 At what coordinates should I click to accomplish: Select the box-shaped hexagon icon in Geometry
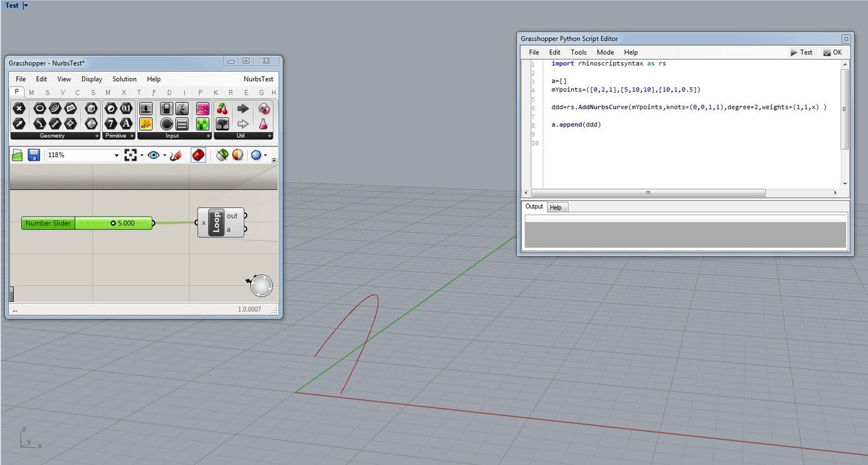(91, 109)
